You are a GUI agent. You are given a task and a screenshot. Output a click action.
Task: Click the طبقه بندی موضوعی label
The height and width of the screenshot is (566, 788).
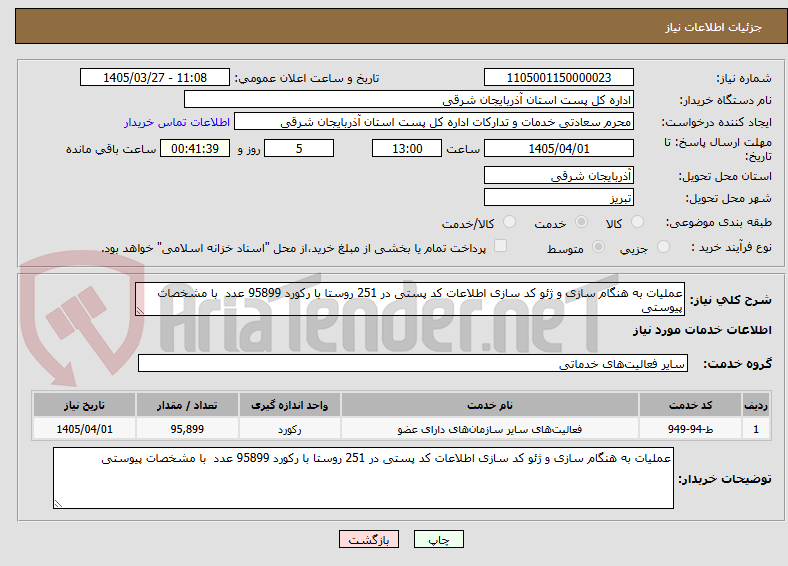[x=719, y=222]
